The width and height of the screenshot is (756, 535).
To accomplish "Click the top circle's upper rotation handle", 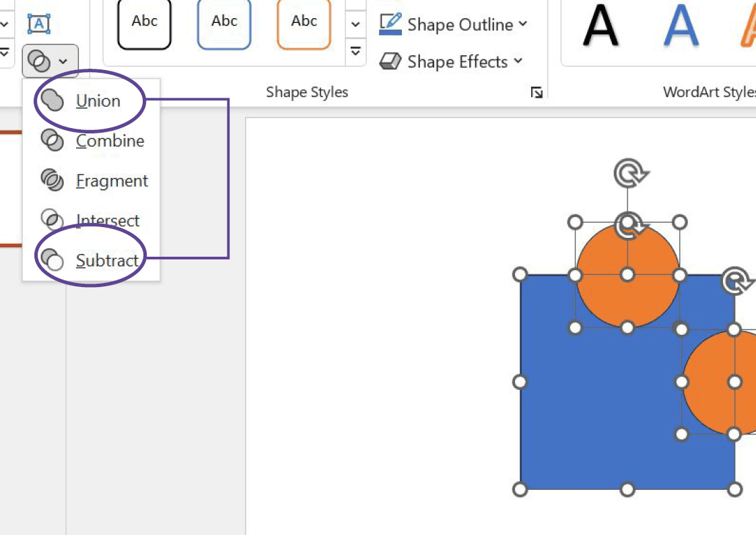I will [631, 173].
